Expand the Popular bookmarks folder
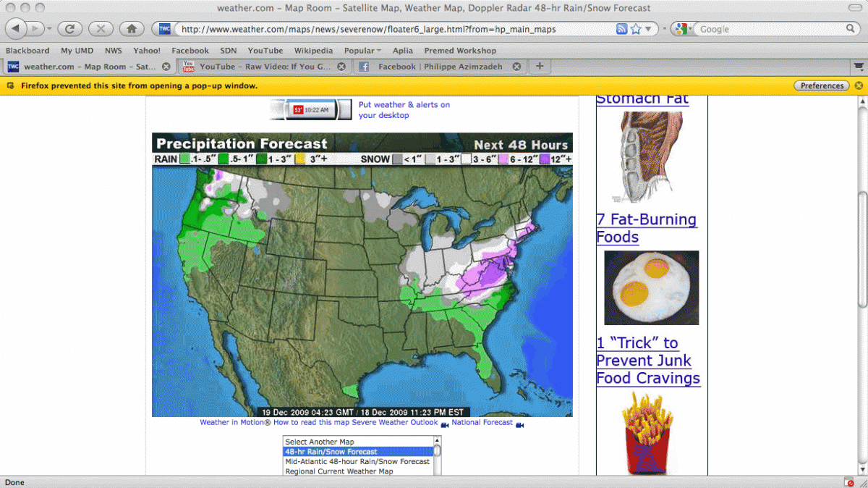 click(362, 51)
